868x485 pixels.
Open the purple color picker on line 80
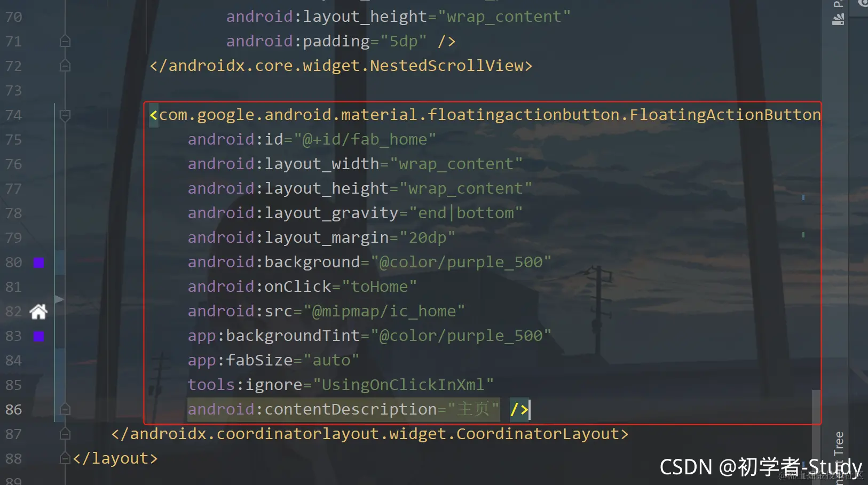click(39, 263)
